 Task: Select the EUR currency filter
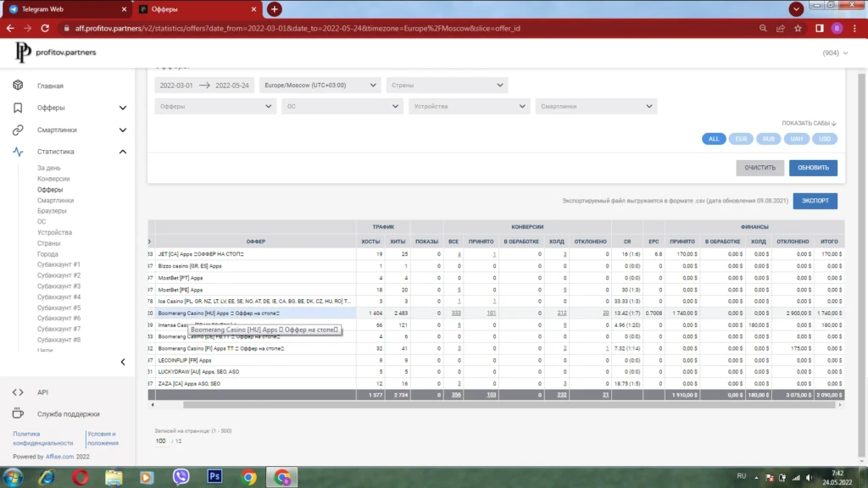point(741,139)
